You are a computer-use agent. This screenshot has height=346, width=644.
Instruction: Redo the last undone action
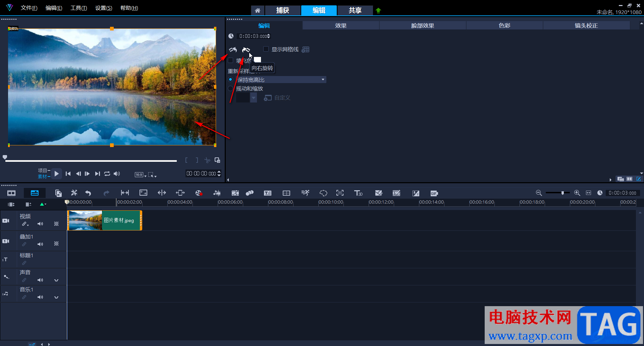(x=106, y=193)
